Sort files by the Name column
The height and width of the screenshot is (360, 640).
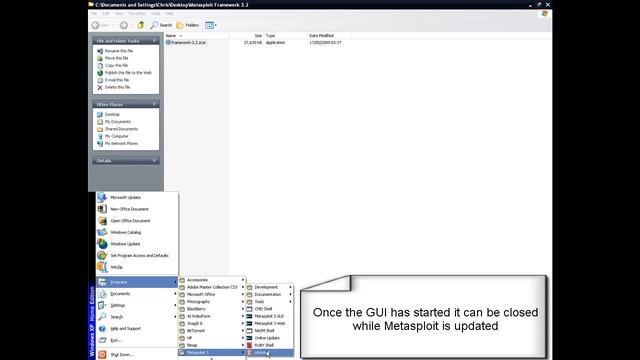197,36
